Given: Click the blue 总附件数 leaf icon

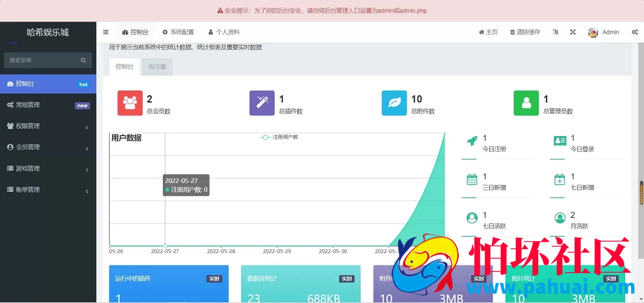Looking at the screenshot, I should pyautogui.click(x=394, y=103).
